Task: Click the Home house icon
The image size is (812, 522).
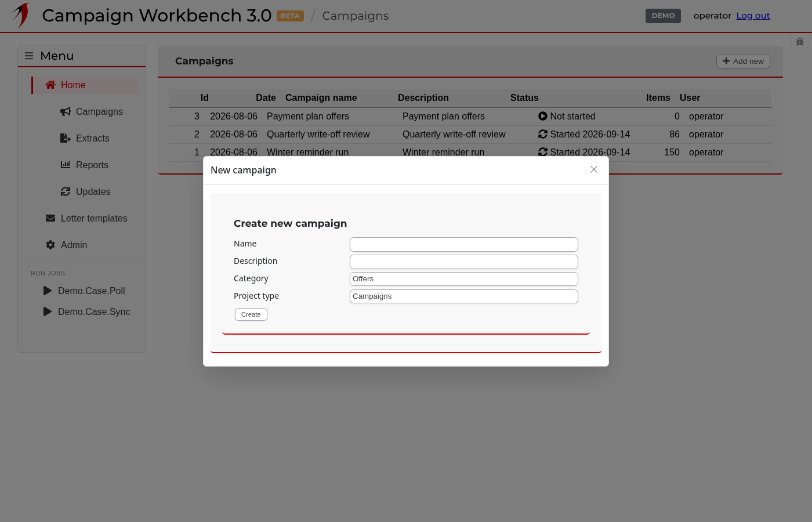Action: click(x=50, y=85)
